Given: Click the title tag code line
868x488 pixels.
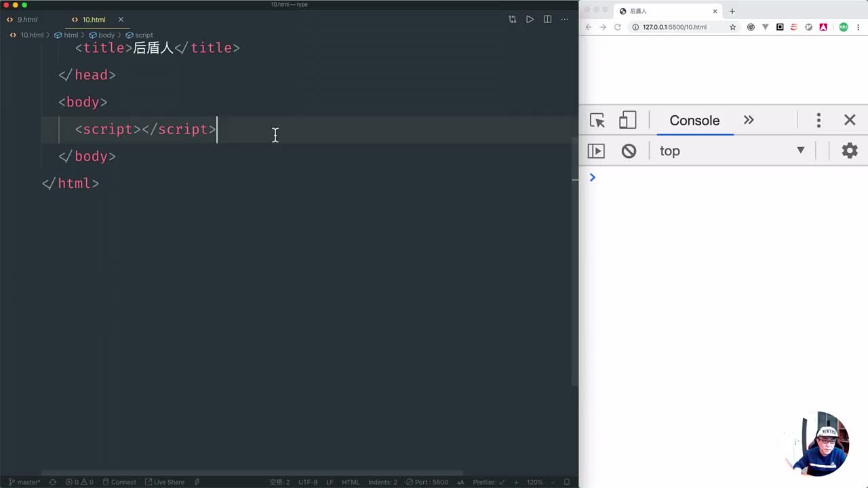Looking at the screenshot, I should click(x=157, y=47).
